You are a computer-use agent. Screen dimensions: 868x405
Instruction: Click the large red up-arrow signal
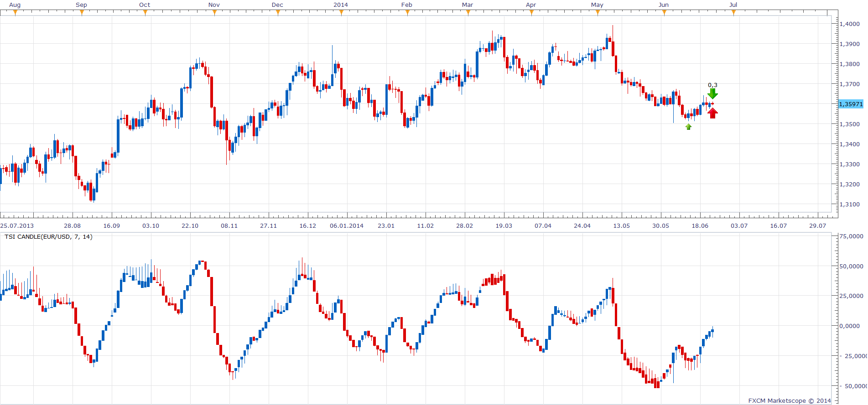(x=712, y=113)
